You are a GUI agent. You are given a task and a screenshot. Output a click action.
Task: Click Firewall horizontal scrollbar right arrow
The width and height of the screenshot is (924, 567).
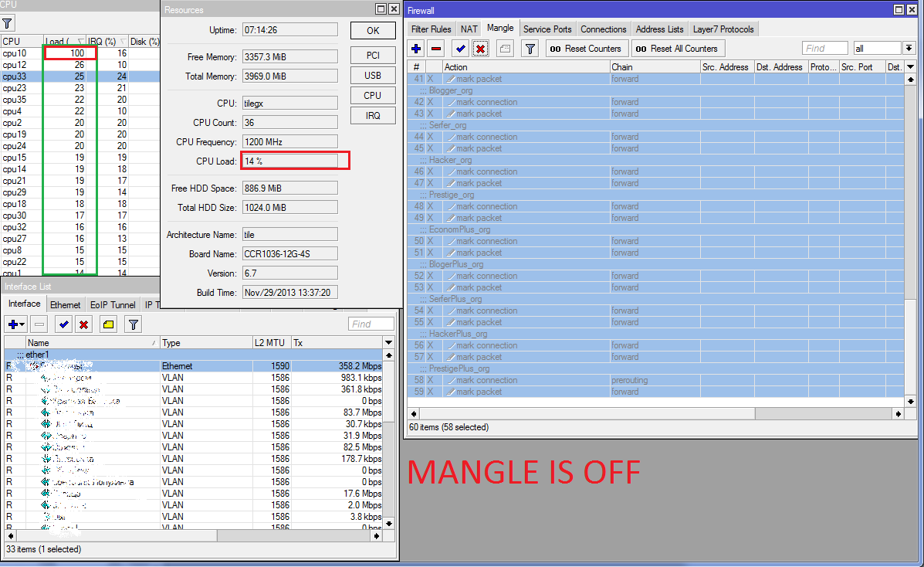[898, 413]
